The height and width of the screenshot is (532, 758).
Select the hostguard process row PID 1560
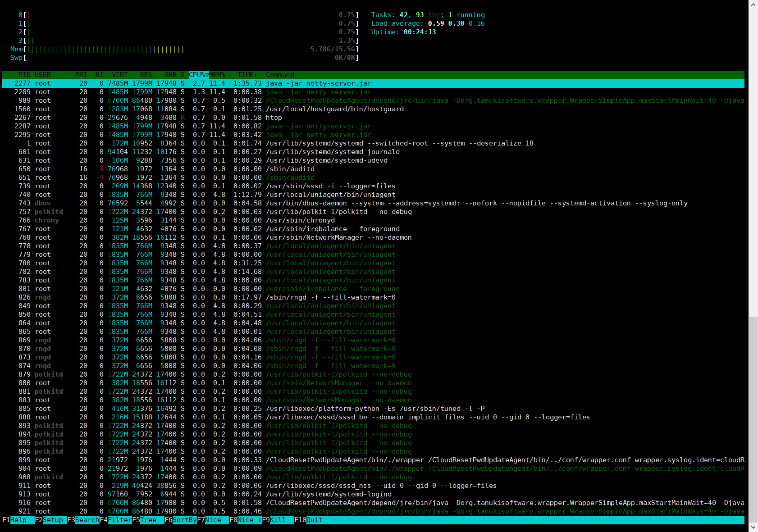click(x=373, y=109)
